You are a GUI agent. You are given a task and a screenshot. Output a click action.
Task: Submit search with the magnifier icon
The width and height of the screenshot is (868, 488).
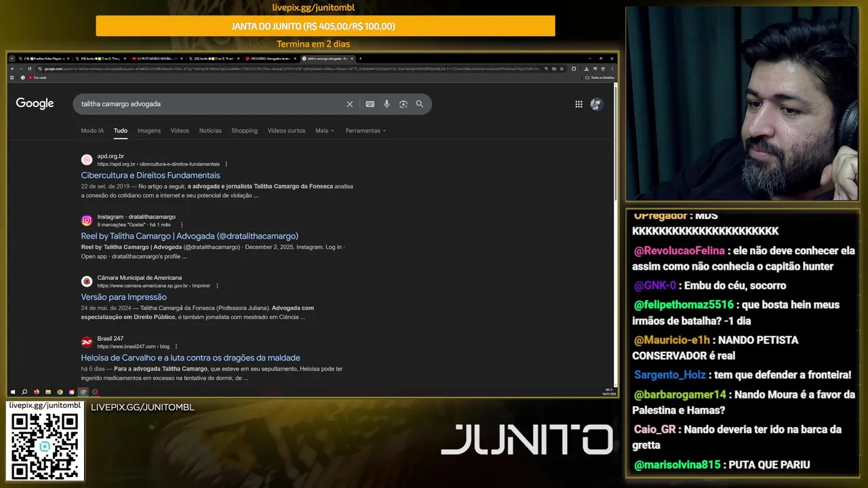point(420,104)
